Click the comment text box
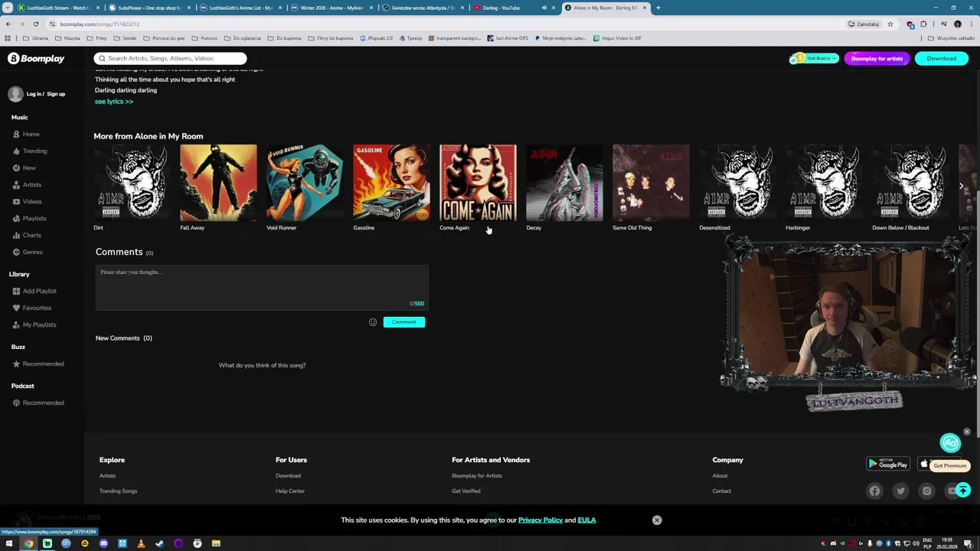 tap(262, 288)
